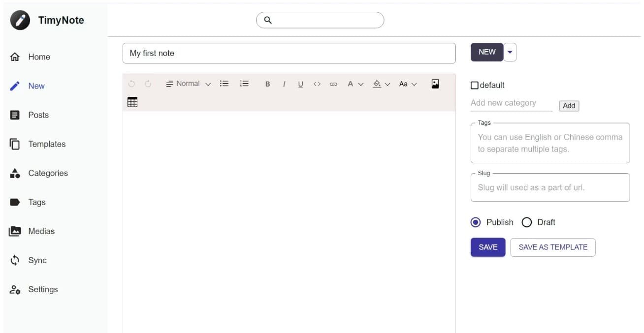
Task: Expand the font size Aa dropdown
Action: [408, 84]
